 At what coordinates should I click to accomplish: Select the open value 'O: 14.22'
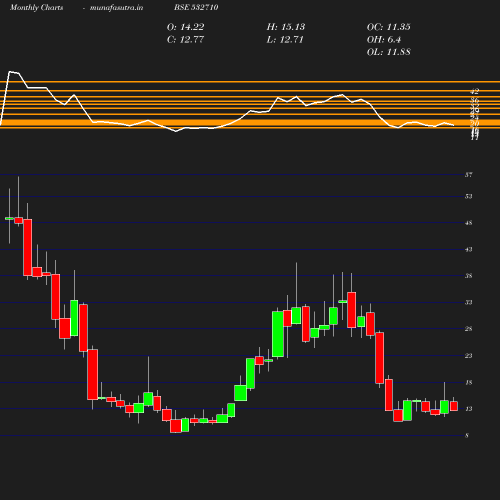[185, 27]
